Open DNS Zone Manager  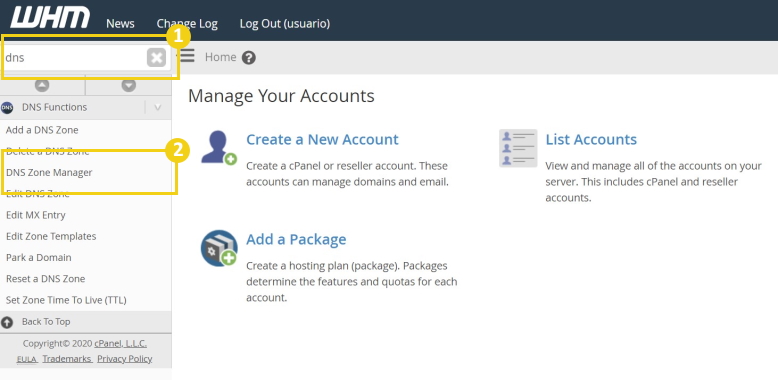(49, 173)
